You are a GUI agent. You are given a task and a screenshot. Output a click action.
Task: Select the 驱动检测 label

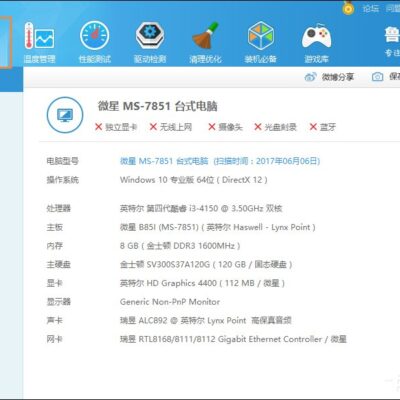150,59
